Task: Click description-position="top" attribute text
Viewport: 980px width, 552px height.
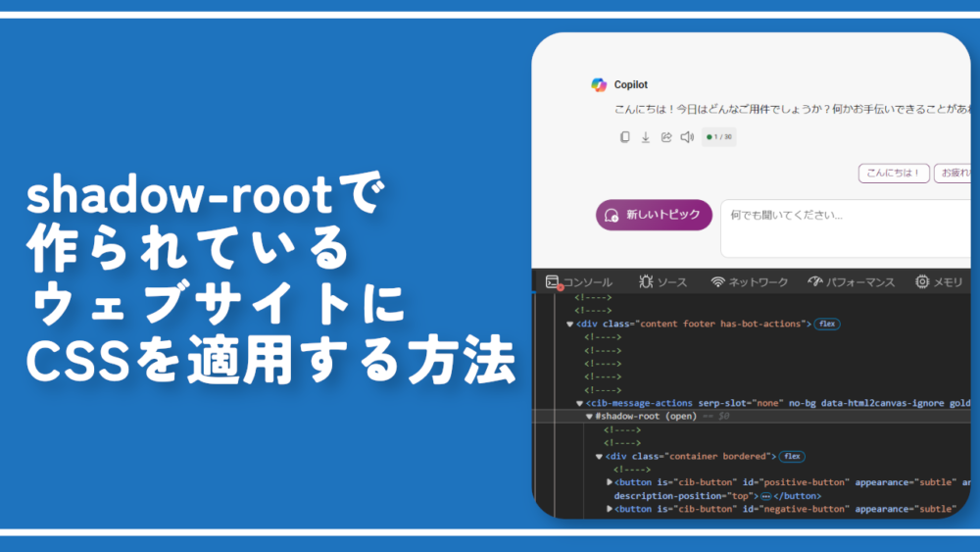Action: click(x=684, y=496)
